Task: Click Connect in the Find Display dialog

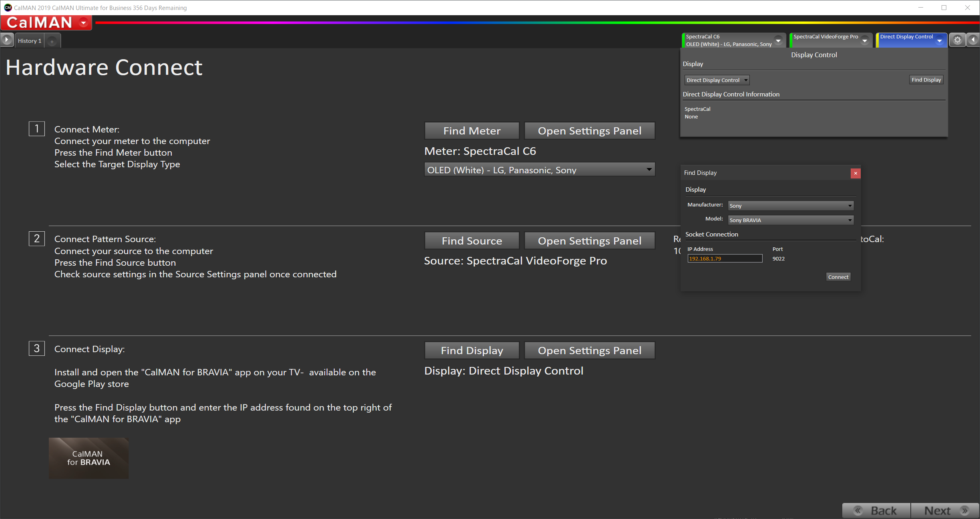Action: 838,277
